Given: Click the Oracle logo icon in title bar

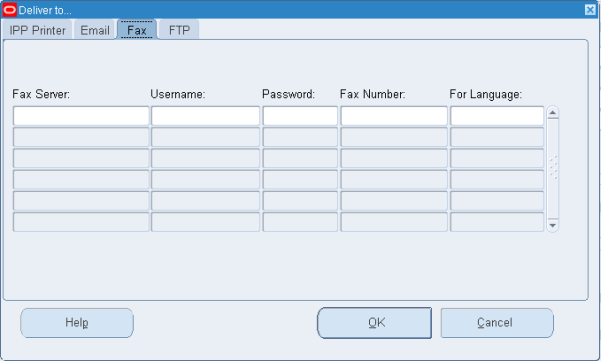Looking at the screenshot, I should pyautogui.click(x=9, y=10).
